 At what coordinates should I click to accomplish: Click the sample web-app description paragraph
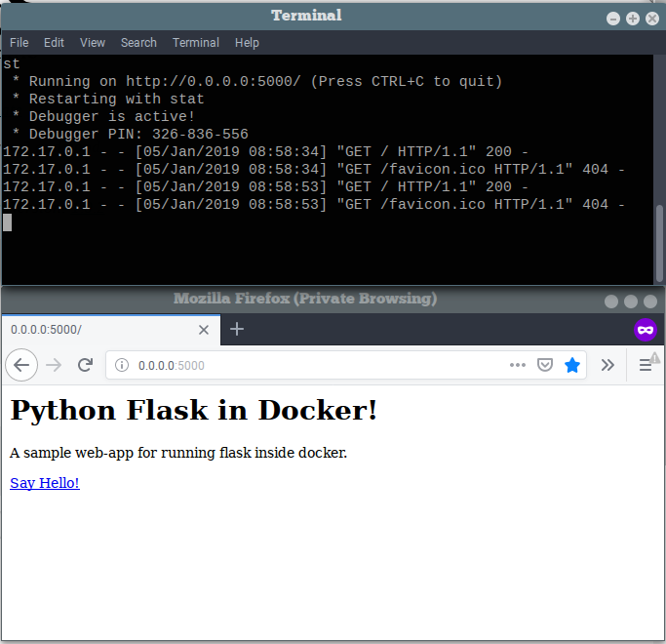coord(178,453)
